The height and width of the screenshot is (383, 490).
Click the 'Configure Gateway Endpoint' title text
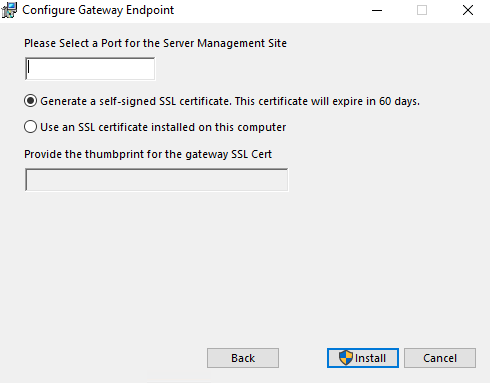[x=98, y=10]
